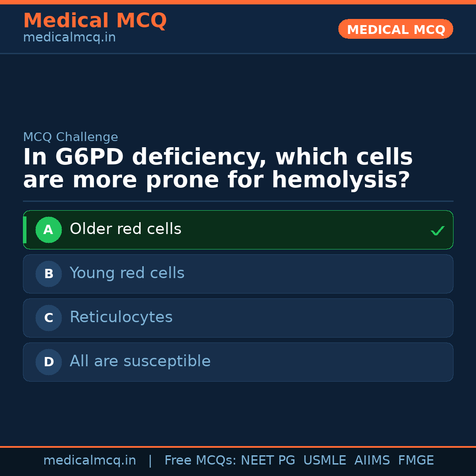The height and width of the screenshot is (476, 476).
Task: Click the D option letter badge
Action: pyautogui.click(x=48, y=362)
